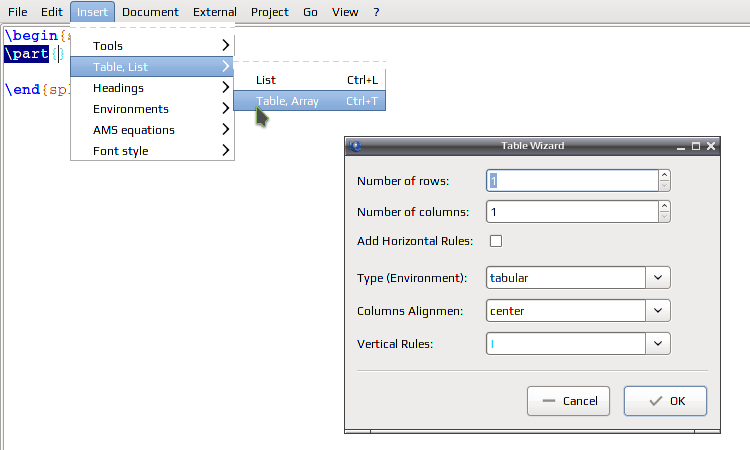Viewport: 750px width, 450px height.
Task: Open the Vertical Rules dropdown
Action: (x=658, y=344)
